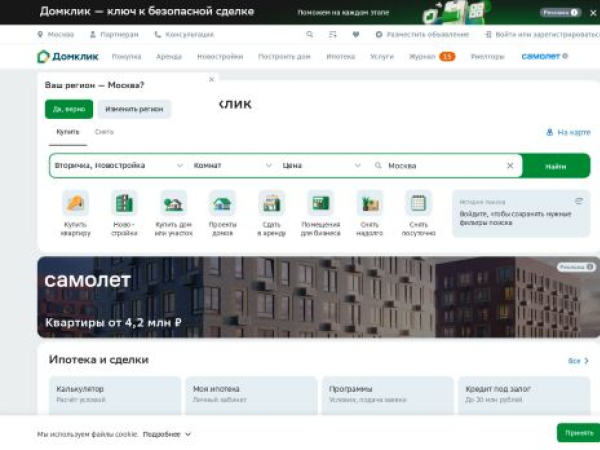The image size is (600, 450).
Task: Open the Журнал menu item
Action: pyautogui.click(x=432, y=57)
